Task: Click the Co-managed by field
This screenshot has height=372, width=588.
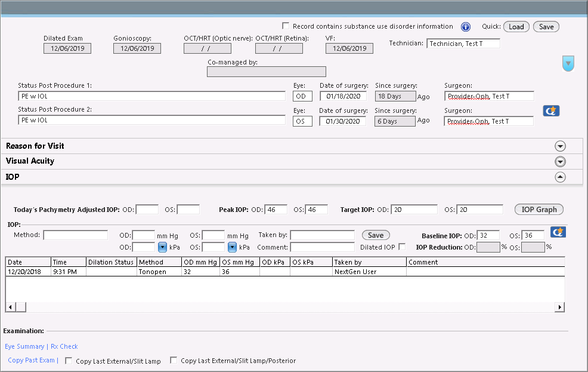Action: [266, 72]
